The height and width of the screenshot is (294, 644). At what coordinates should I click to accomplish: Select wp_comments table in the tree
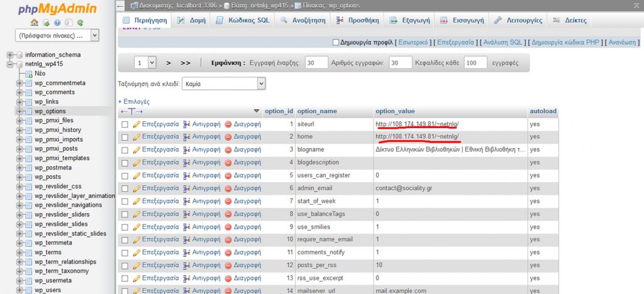[x=55, y=92]
